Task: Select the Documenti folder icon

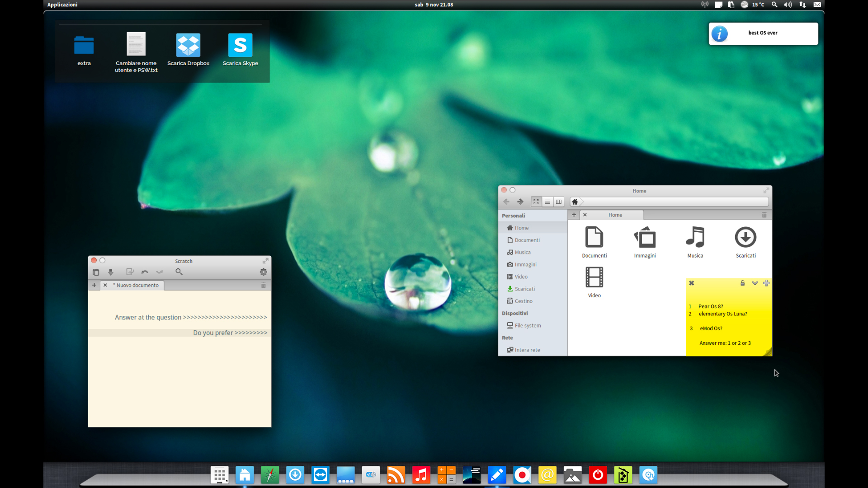Action: click(594, 242)
